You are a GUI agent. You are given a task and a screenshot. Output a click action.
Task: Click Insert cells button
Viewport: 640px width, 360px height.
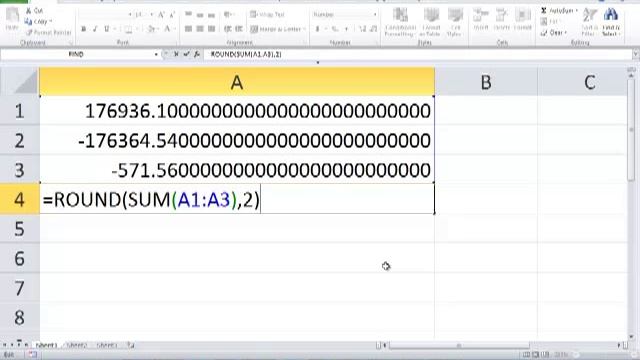(481, 20)
